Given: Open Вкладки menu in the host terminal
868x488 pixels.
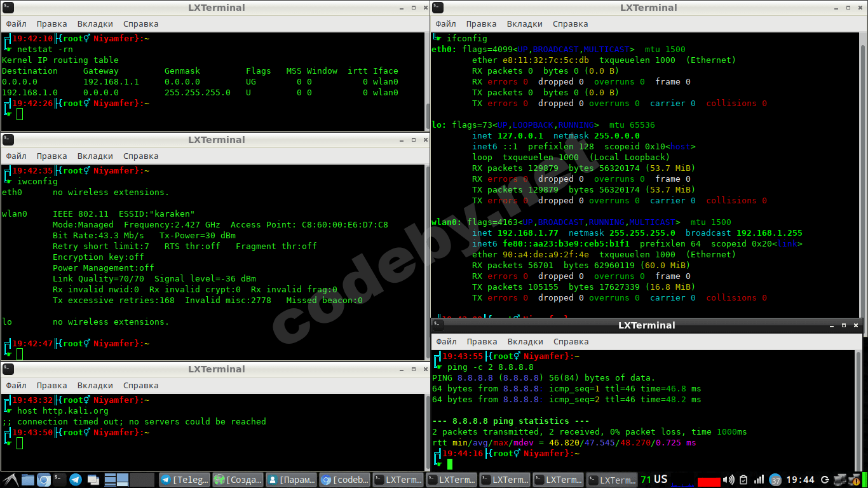Looking at the screenshot, I should pos(95,386).
